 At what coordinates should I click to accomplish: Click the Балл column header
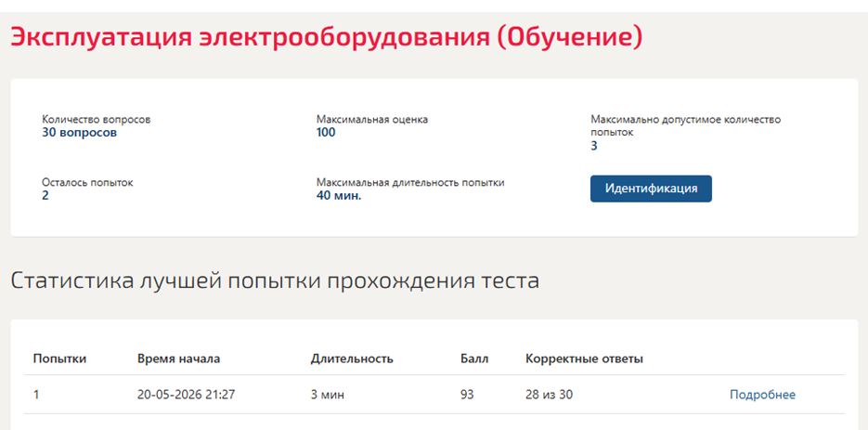(x=474, y=358)
